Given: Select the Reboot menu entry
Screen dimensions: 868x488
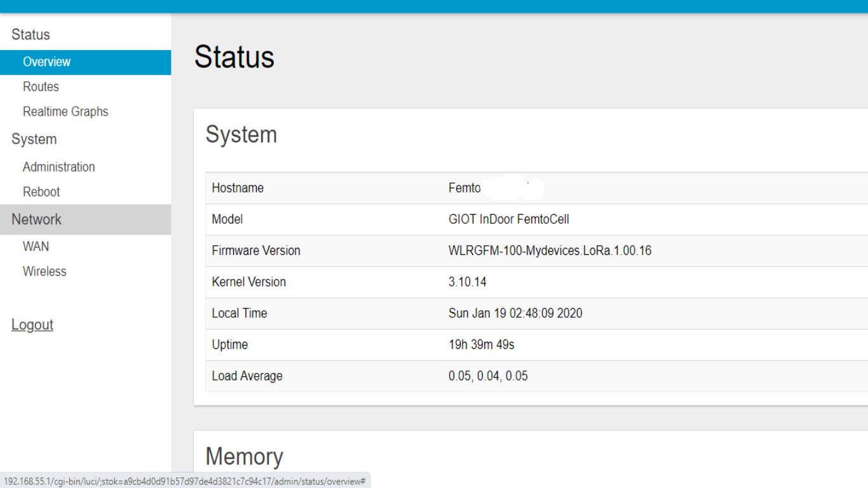Looking at the screenshot, I should pyautogui.click(x=41, y=192).
